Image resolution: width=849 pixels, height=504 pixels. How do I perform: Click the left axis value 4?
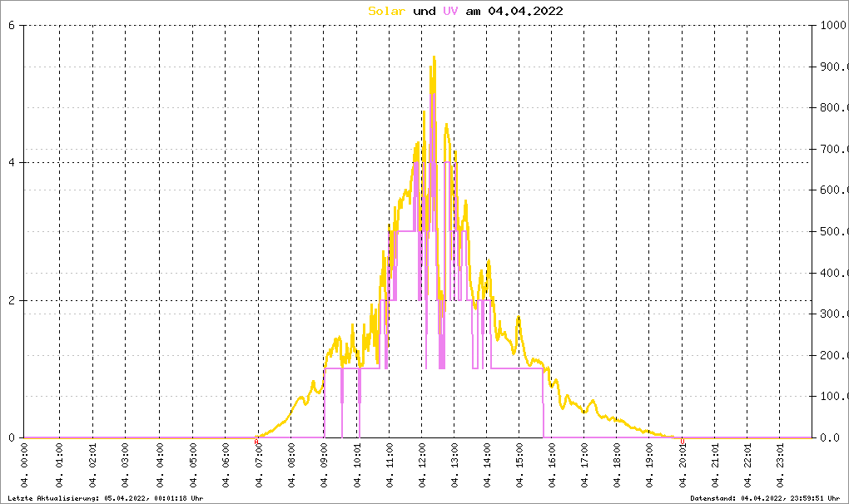[12, 163]
